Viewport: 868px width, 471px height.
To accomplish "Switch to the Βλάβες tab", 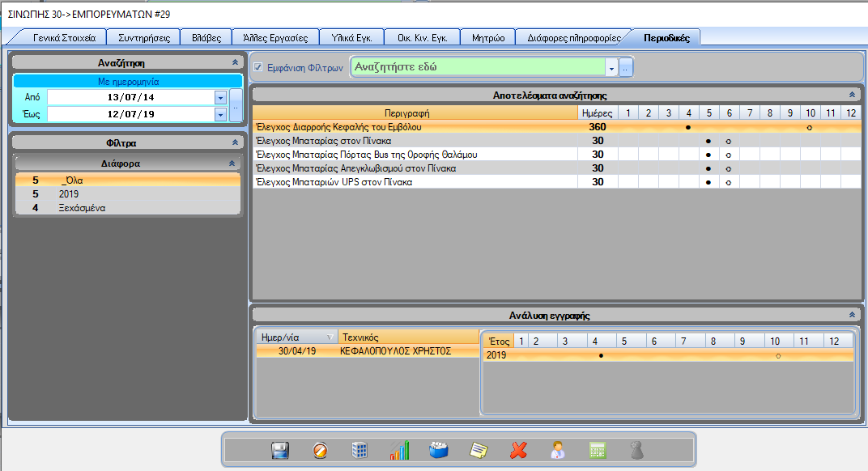I will (x=202, y=38).
